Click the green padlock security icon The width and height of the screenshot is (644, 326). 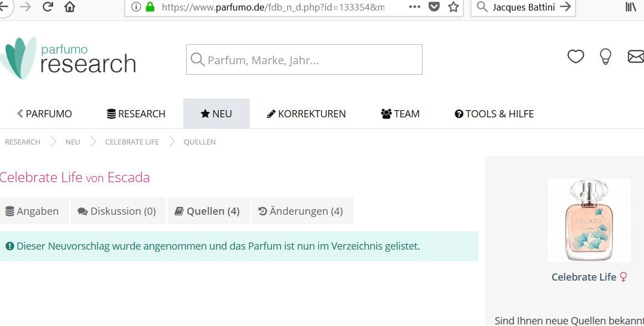click(x=150, y=7)
